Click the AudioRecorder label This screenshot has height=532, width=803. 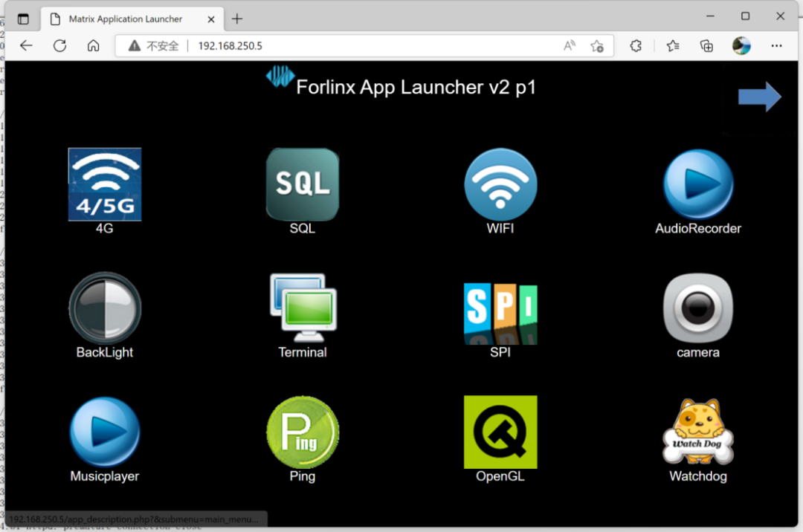tap(698, 228)
